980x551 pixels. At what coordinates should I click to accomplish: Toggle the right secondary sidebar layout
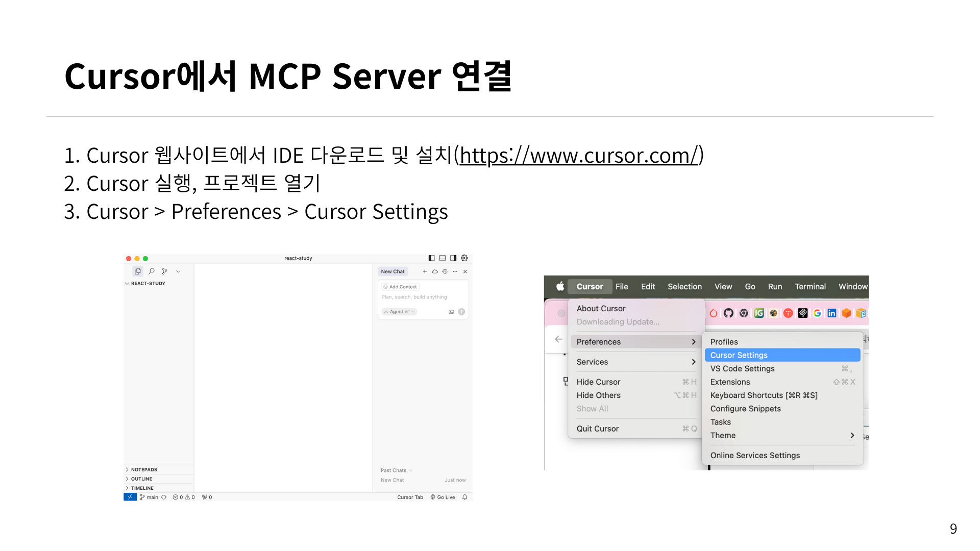coord(453,258)
